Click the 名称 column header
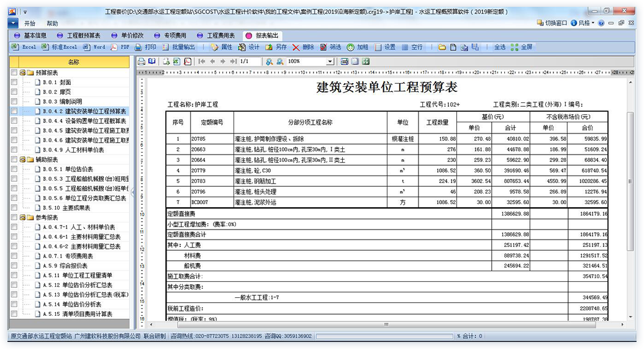 [x=73, y=62]
